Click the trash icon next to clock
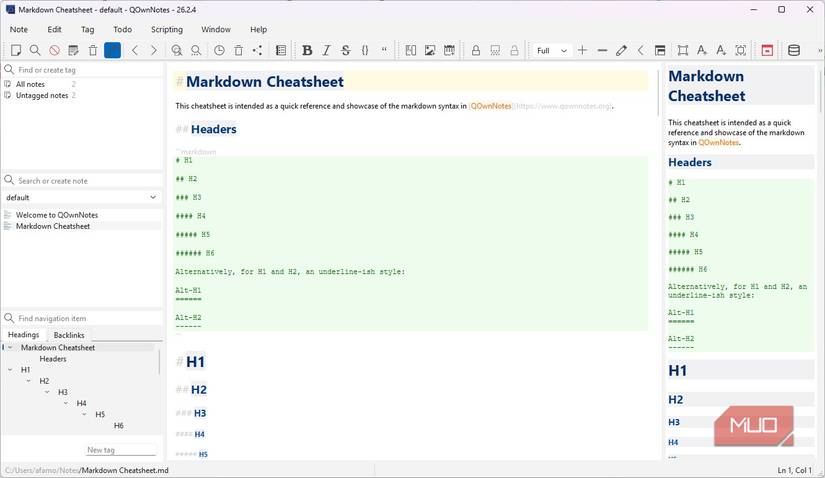825x478 pixels. [x=238, y=51]
